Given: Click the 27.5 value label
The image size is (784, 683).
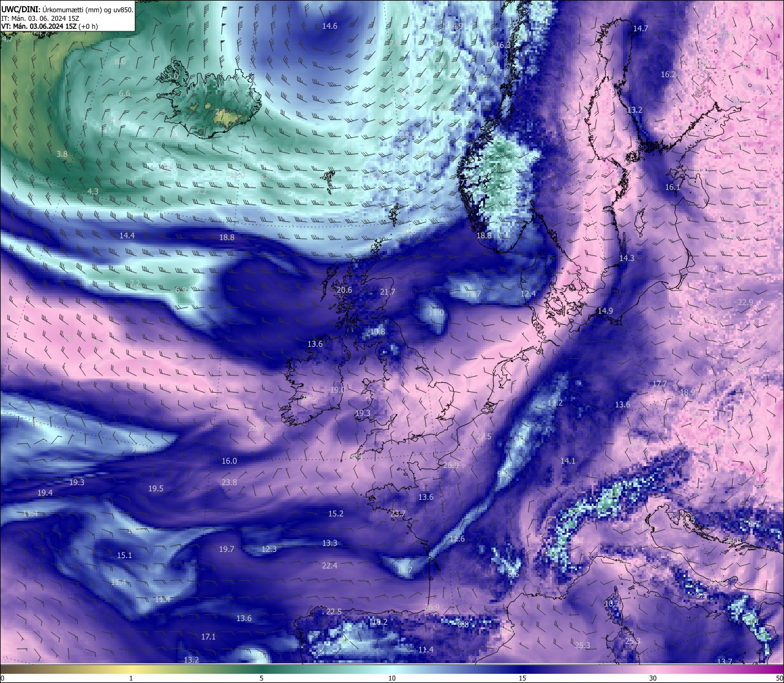Looking at the screenshot, I should point(484,436).
